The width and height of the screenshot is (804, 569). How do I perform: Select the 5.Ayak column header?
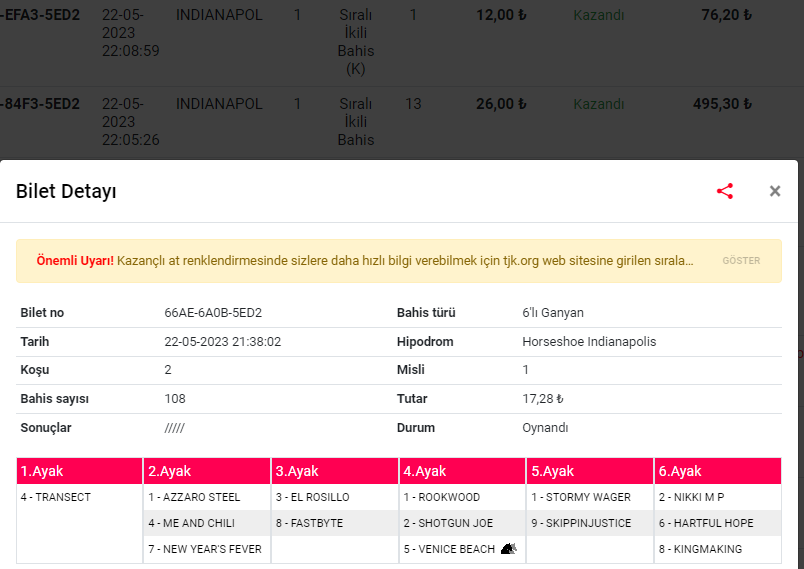590,471
